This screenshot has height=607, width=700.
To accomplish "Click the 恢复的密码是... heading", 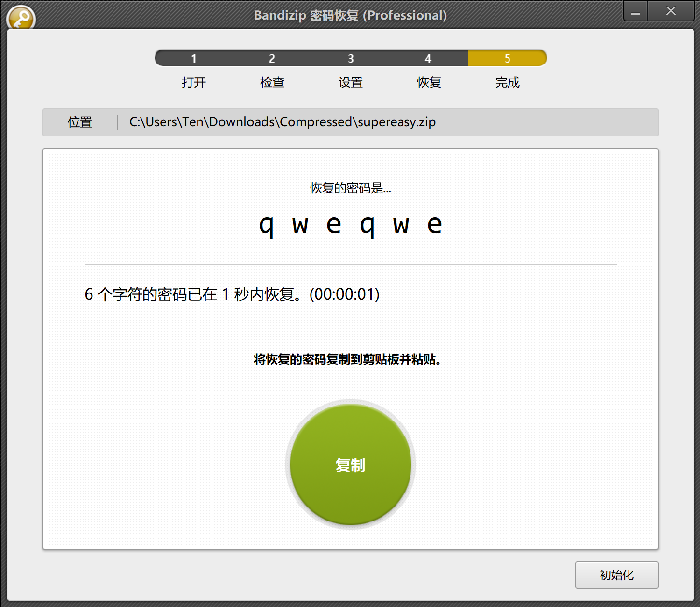I will [351, 188].
